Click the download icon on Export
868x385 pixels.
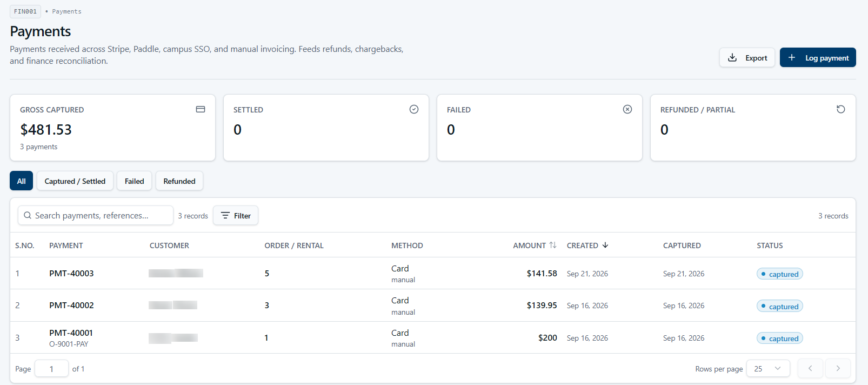pyautogui.click(x=732, y=57)
